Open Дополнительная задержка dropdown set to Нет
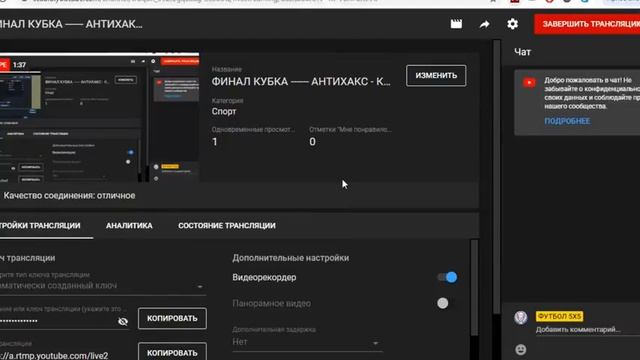640x360 pixels. click(x=307, y=342)
